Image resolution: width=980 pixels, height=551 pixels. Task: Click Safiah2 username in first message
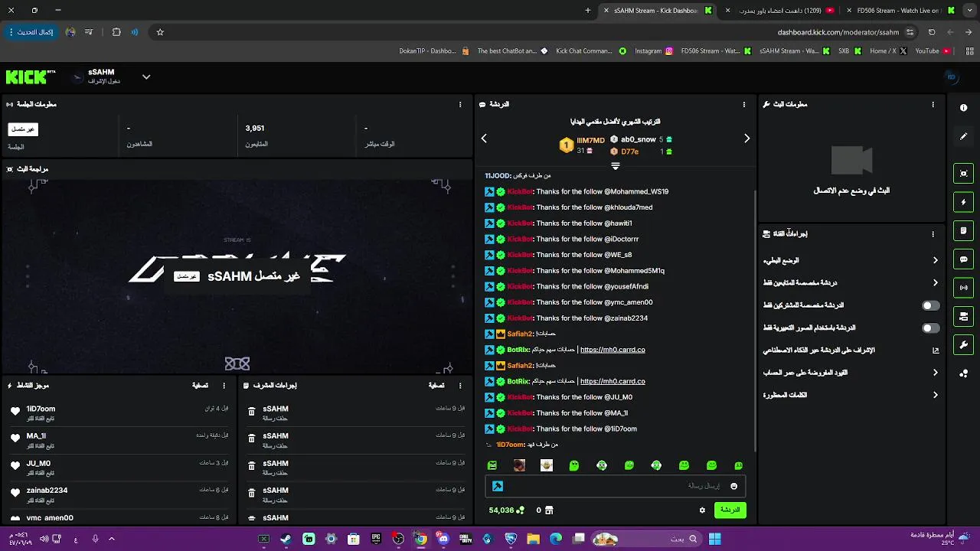521,334
